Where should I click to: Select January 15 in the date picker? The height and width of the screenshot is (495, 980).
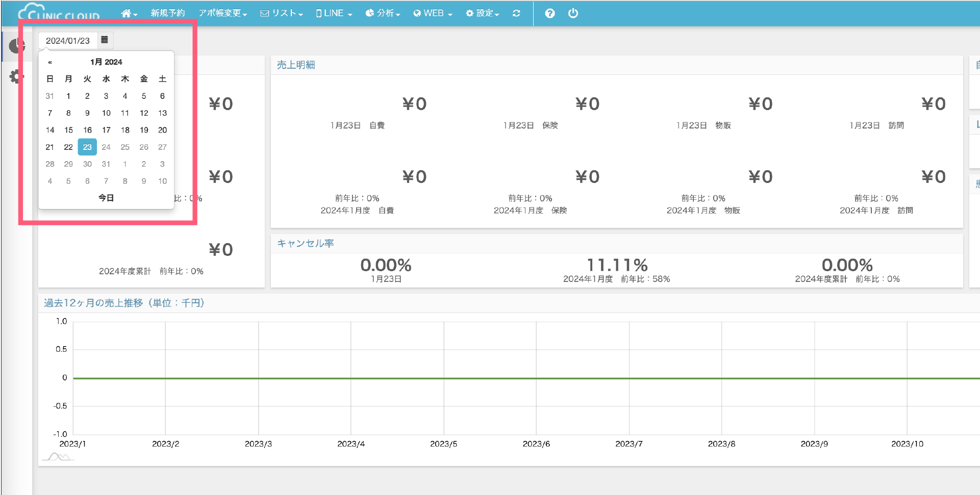tap(68, 130)
